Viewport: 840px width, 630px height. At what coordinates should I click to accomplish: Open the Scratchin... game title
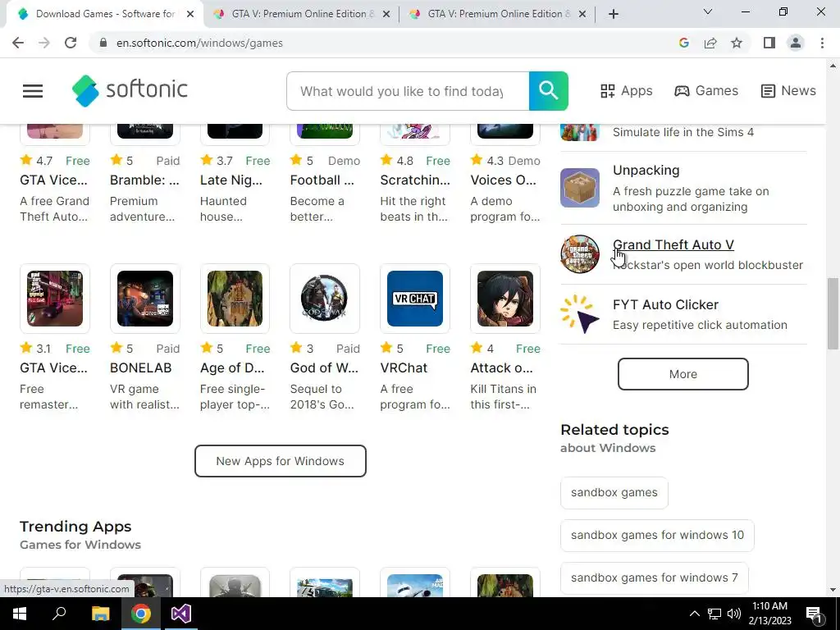pos(415,180)
